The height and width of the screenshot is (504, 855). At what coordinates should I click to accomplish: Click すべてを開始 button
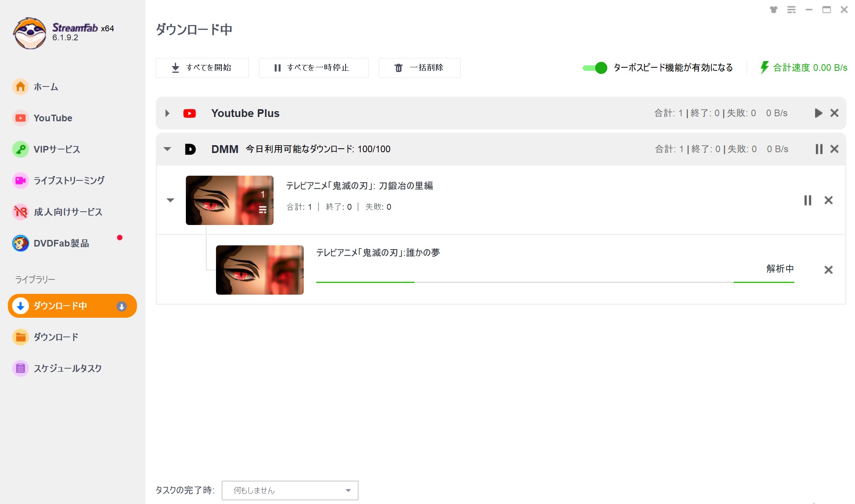202,68
